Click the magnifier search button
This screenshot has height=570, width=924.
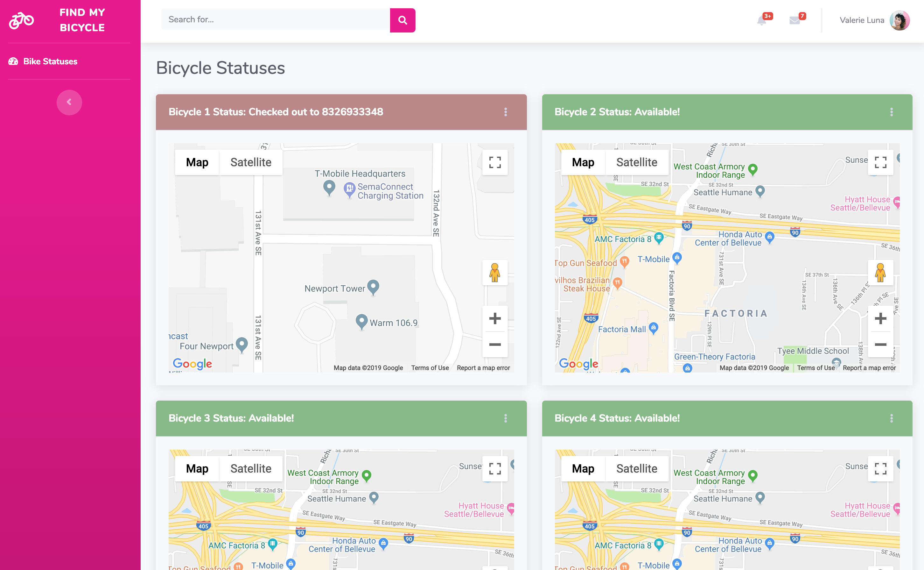(402, 20)
